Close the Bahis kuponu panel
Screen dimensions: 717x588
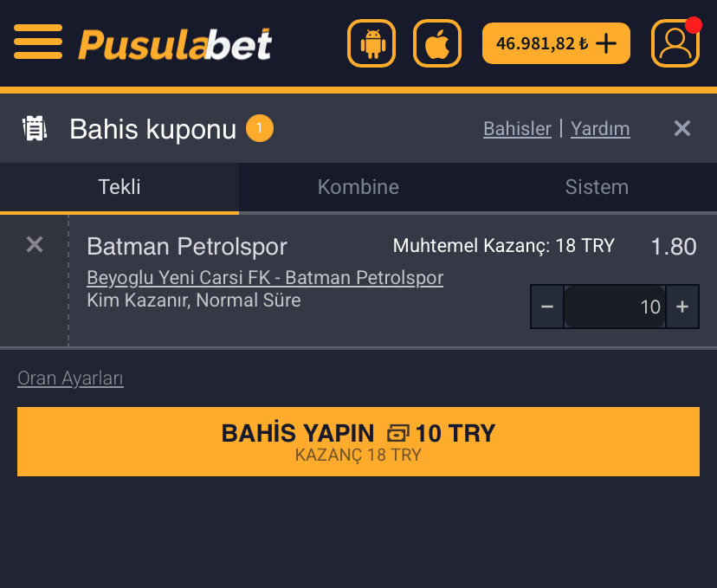pos(681,128)
